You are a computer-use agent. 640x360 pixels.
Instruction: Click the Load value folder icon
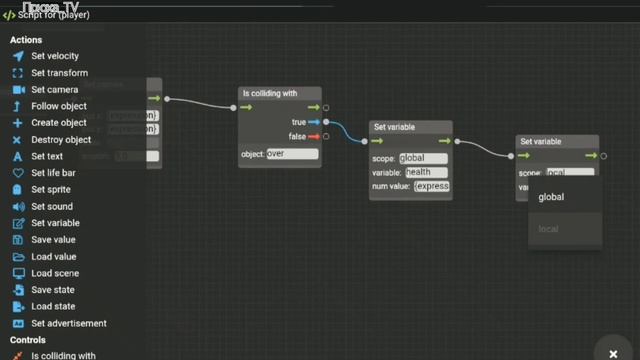point(18,257)
